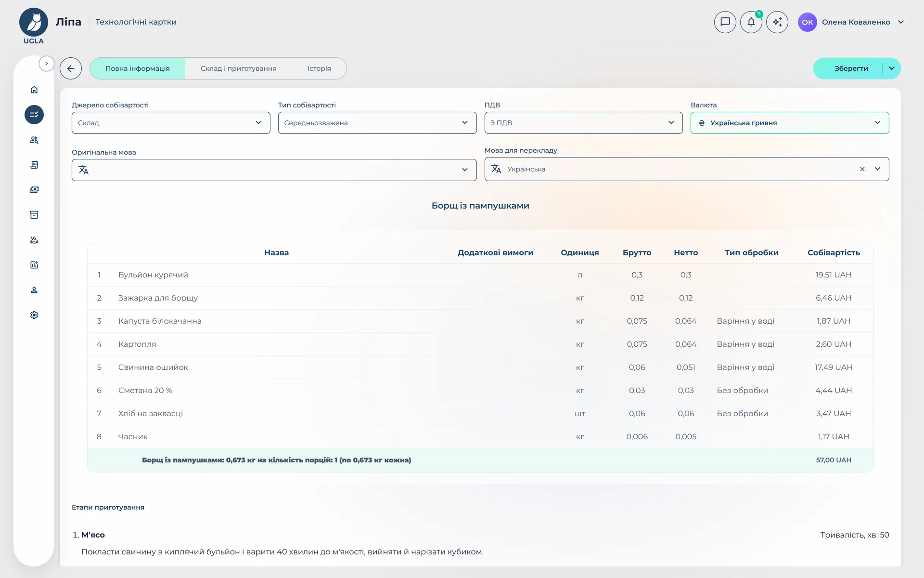Open the receipt document sidebar icon
Image resolution: width=924 pixels, height=578 pixels.
point(34,165)
